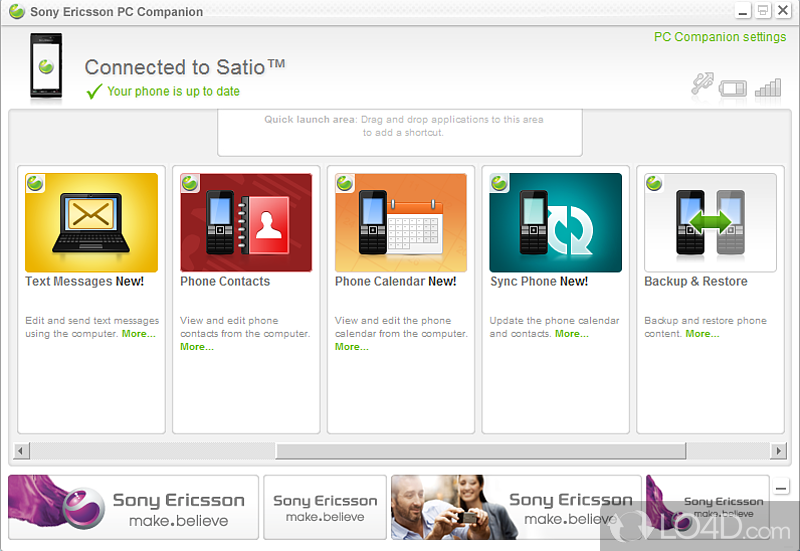
Task: Click More link under Text Messages
Action: click(139, 334)
